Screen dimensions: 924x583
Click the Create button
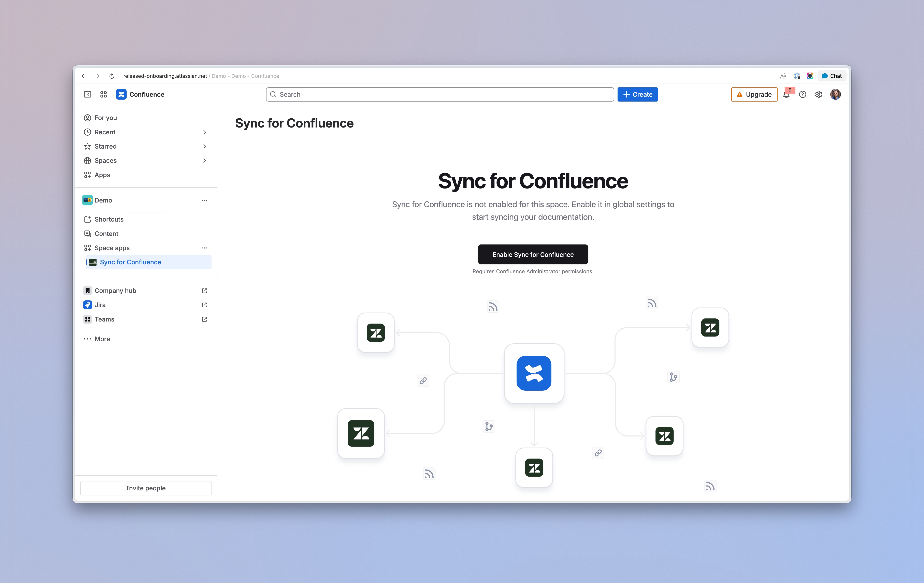coord(637,94)
